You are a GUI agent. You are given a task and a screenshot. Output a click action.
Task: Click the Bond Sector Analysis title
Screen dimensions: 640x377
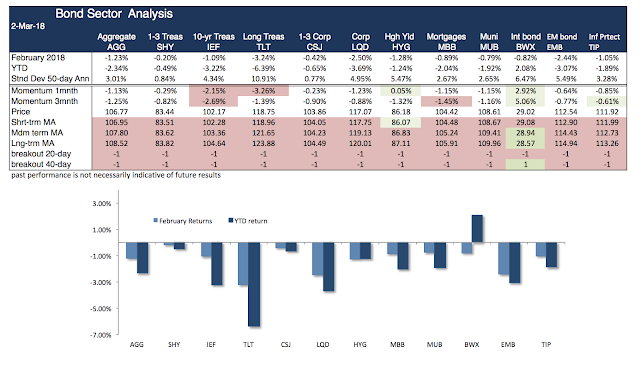[114, 14]
